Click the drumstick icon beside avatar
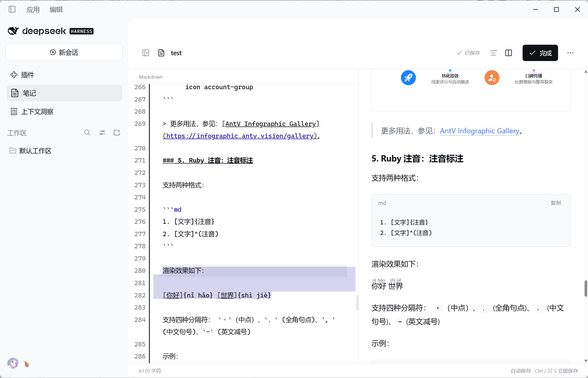588x378 pixels. tap(27, 364)
